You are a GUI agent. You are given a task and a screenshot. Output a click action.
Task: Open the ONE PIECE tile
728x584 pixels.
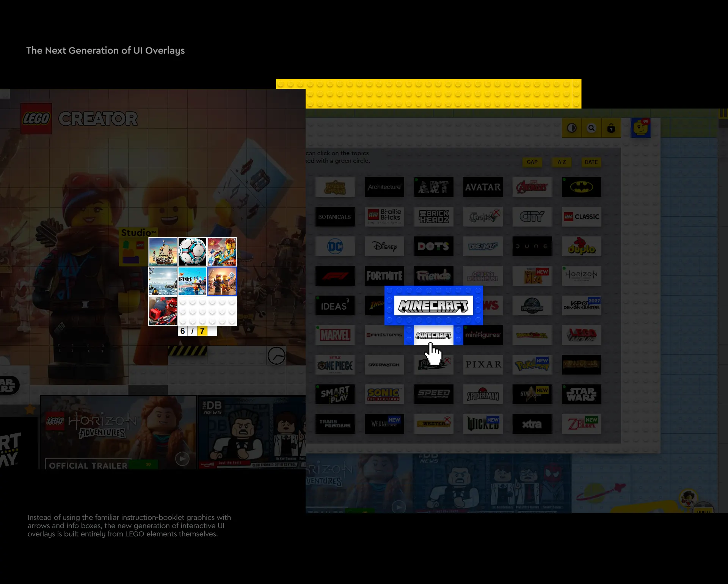(335, 365)
